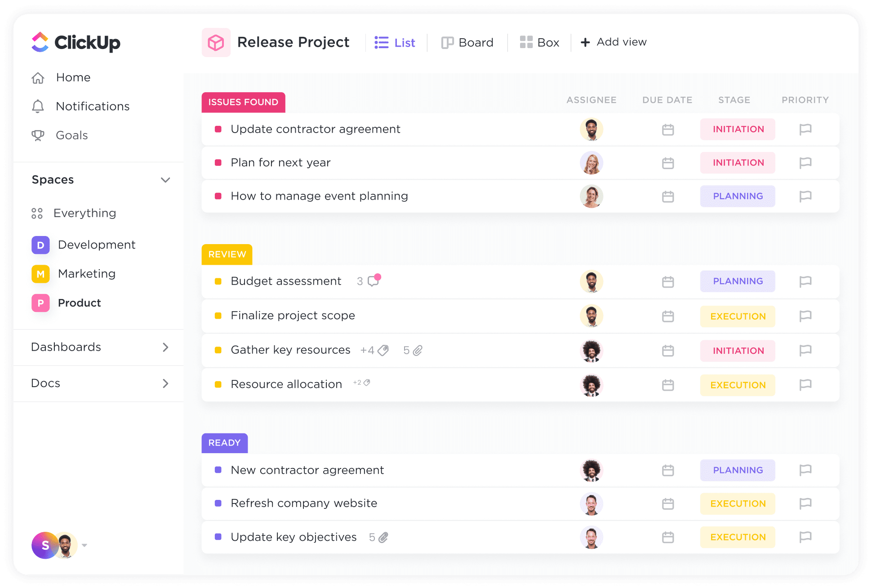The width and height of the screenshot is (872, 588).
Task: Expand the Dashboards section
Action: [x=166, y=347]
